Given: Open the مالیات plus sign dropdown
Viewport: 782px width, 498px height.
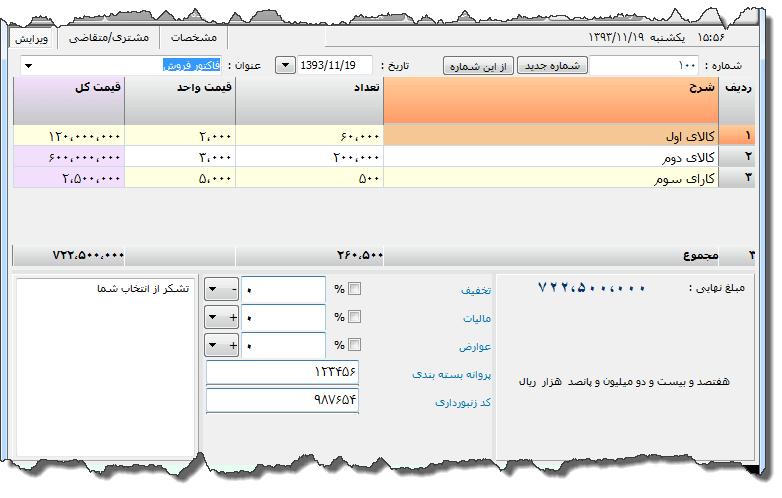Looking at the screenshot, I should 221,317.
